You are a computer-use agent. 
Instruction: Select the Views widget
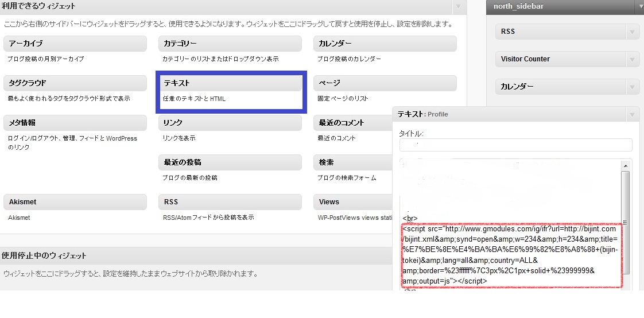[353, 202]
